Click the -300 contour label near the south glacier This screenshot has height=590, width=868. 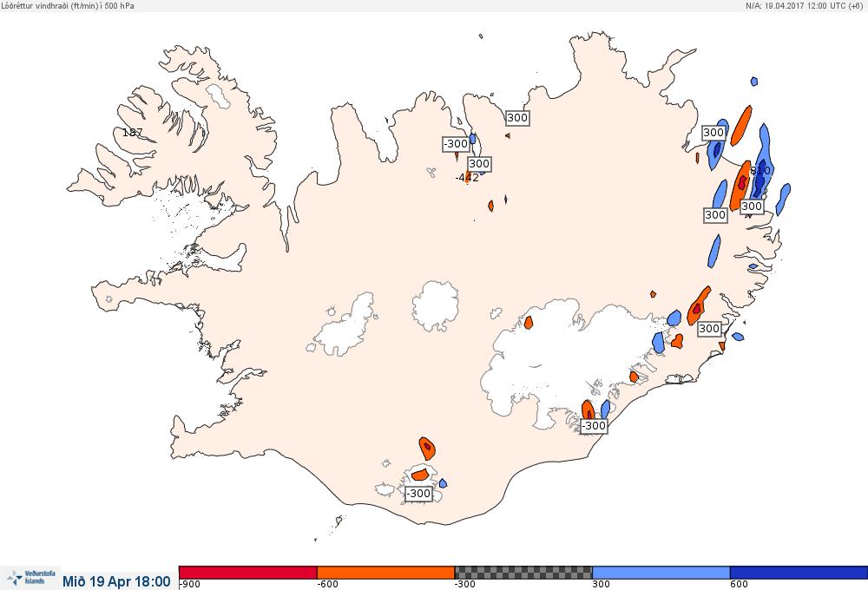418,493
